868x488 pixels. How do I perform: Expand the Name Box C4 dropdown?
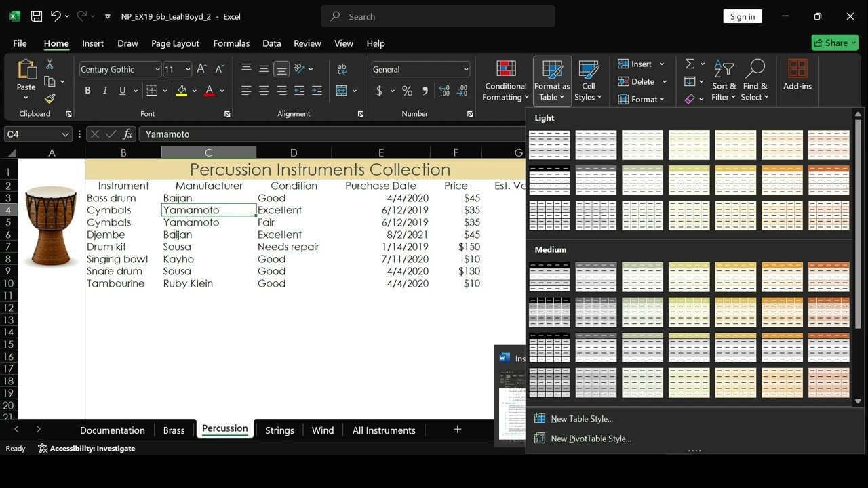pos(65,134)
